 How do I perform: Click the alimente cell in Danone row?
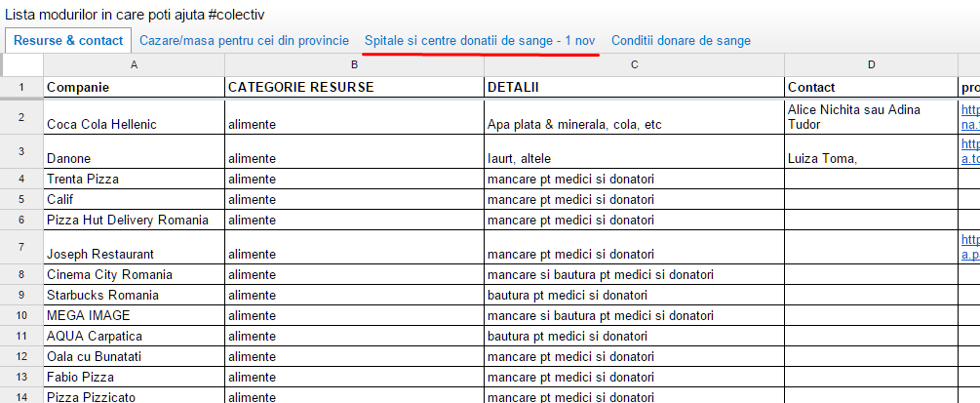tap(354, 151)
